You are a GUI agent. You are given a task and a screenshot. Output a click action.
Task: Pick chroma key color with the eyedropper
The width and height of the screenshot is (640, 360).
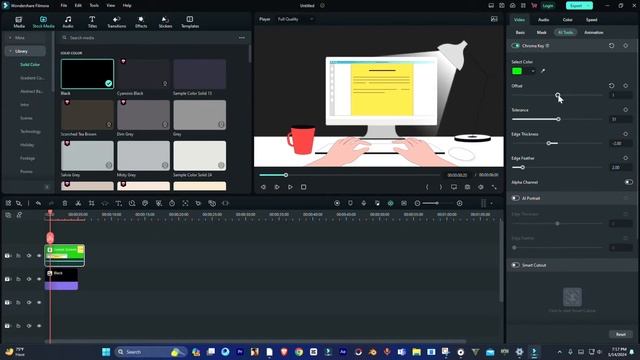point(543,71)
